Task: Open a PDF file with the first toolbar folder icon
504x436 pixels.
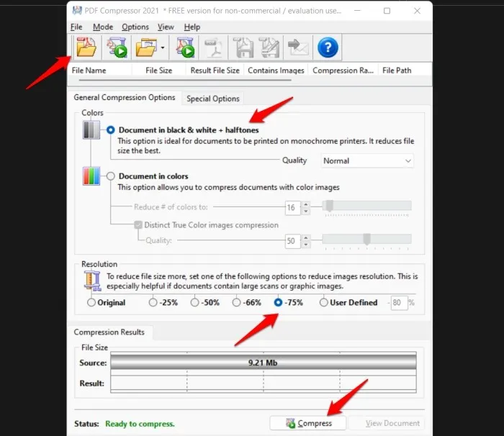Action: pyautogui.click(x=86, y=47)
